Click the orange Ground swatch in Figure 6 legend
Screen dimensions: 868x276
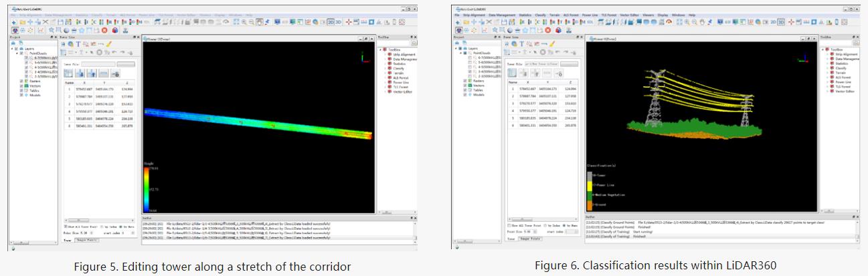(x=590, y=206)
